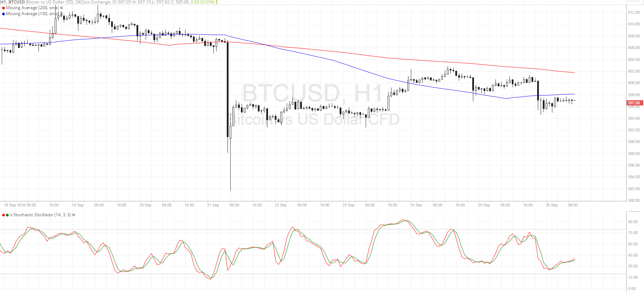This screenshot has height=293, width=644.
Task: Click the 592.00 price axis label
Action: pyautogui.click(x=634, y=130)
